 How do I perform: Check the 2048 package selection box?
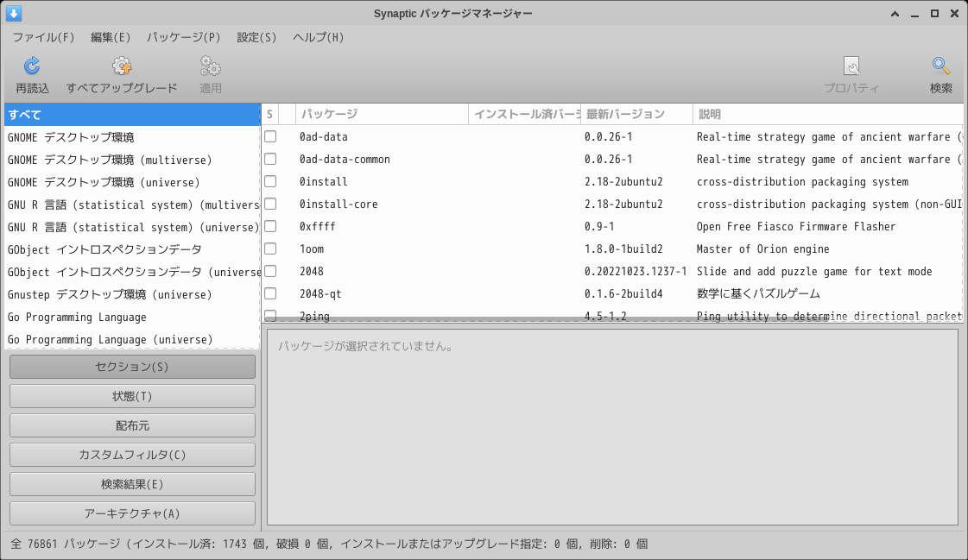(270, 271)
